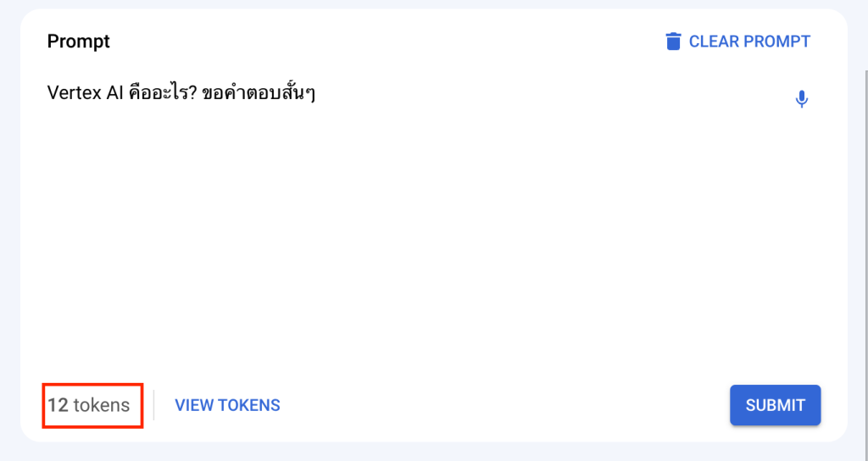Screen dimensions: 868x461
Task: Click divider line before VIEW TOKENS
Action: [x=154, y=405]
